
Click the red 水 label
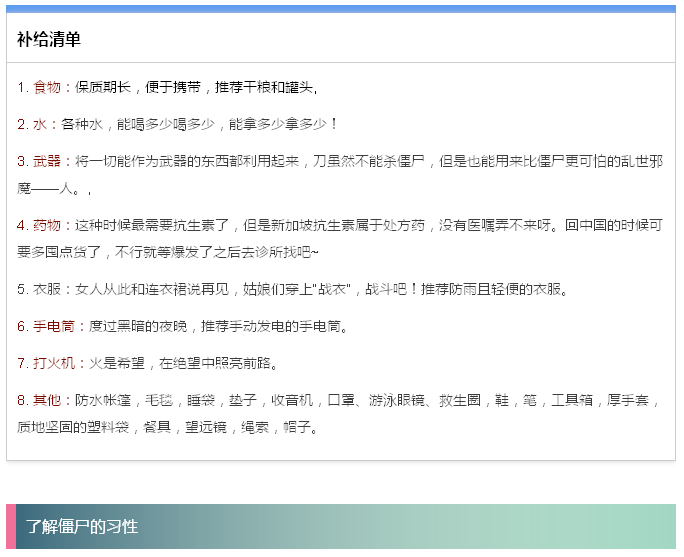click(x=40, y=124)
